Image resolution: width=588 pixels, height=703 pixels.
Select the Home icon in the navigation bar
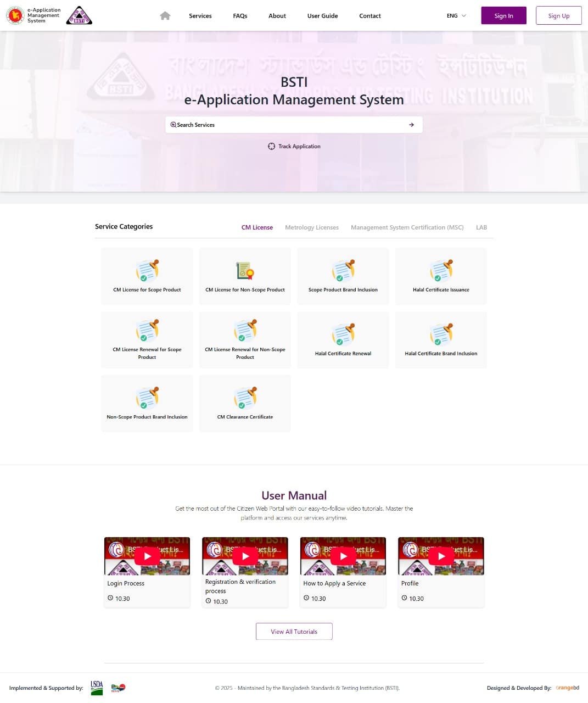pyautogui.click(x=165, y=16)
